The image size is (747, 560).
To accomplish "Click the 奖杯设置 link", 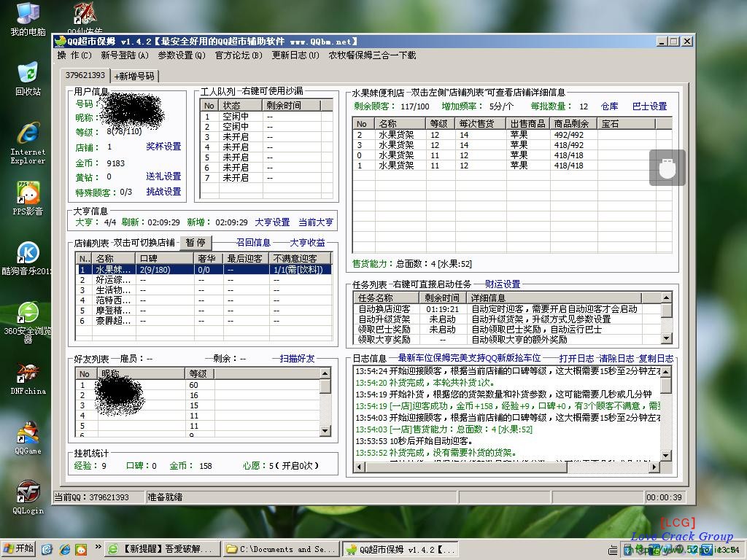I will (163, 147).
